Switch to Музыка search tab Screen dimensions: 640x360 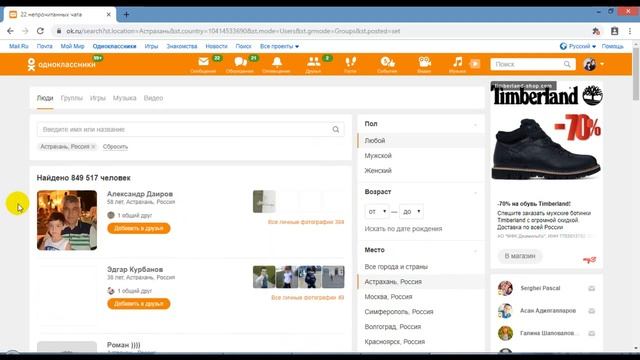point(124,98)
